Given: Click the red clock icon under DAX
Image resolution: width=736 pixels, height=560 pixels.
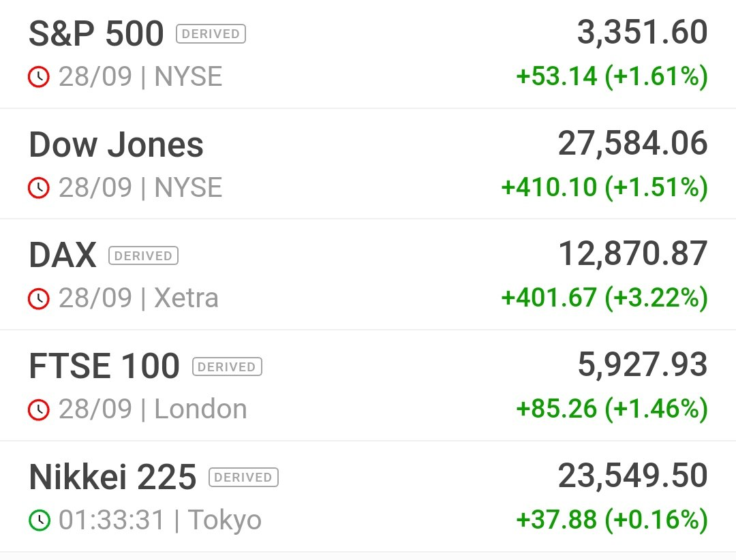Looking at the screenshot, I should pos(39,298).
